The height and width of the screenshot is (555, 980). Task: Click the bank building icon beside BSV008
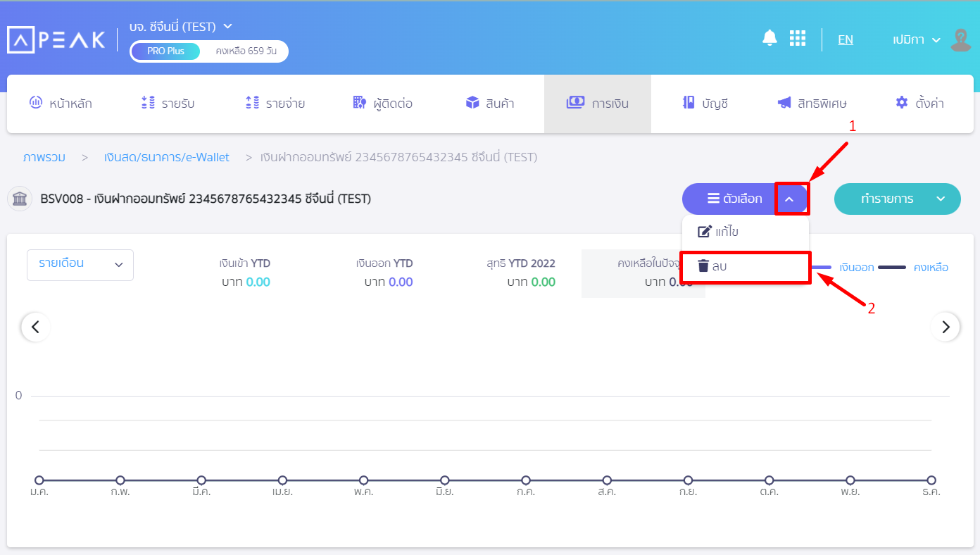pos(20,199)
